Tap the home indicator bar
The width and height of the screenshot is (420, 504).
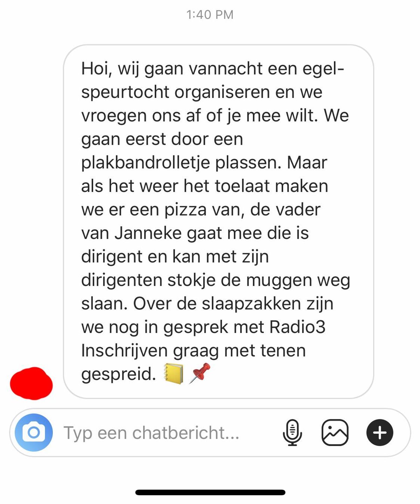210,492
